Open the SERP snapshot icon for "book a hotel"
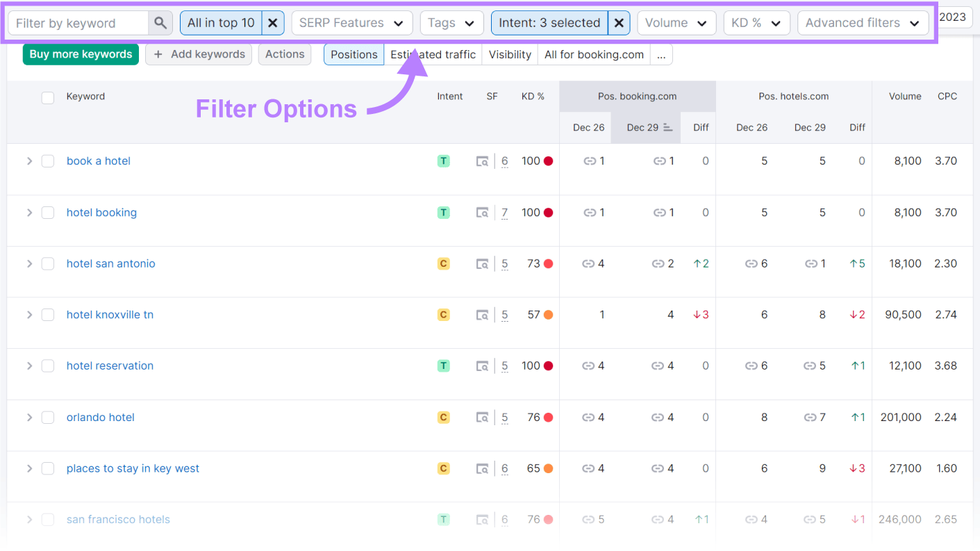Viewport: 980px width, 551px height. click(x=483, y=161)
